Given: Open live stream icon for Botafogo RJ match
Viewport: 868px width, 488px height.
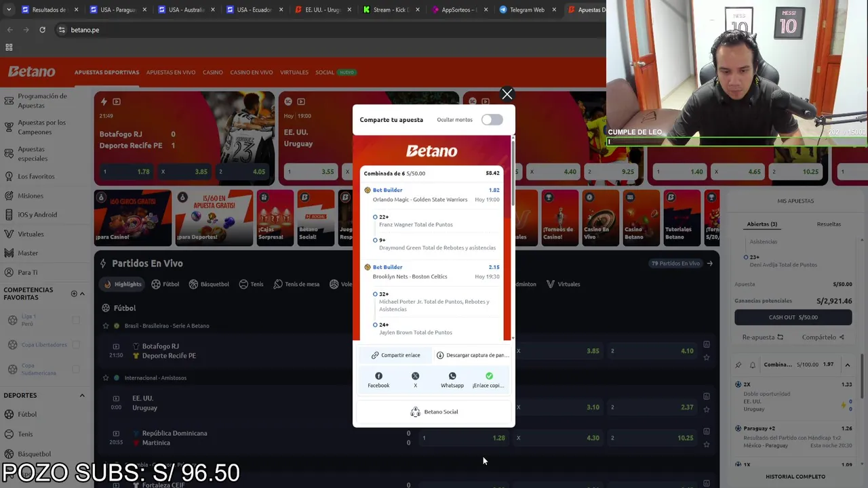Looking at the screenshot, I should 116,346.
